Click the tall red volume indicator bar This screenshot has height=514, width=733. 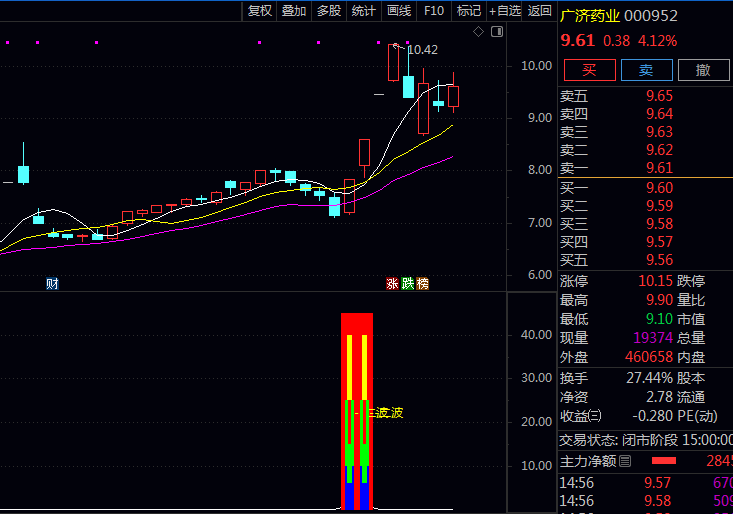pos(357,411)
